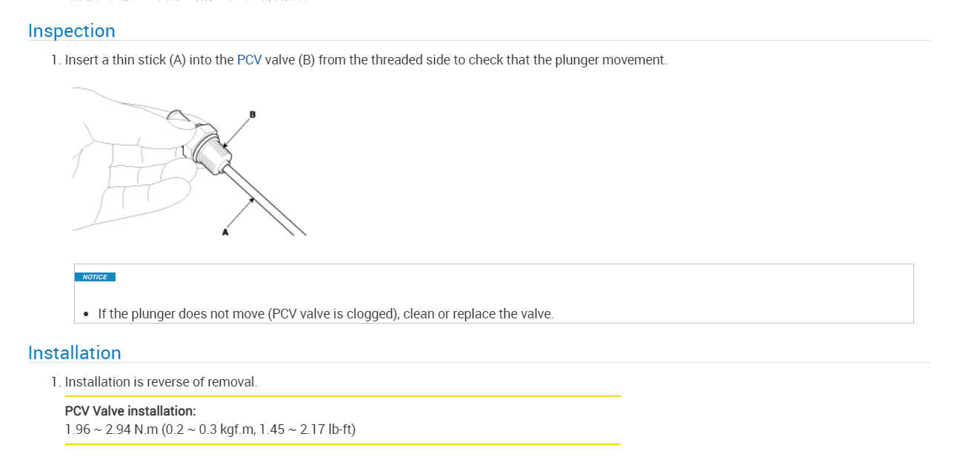The width and height of the screenshot is (980, 465).
Task: Click the Inspection section heading
Action: [71, 31]
